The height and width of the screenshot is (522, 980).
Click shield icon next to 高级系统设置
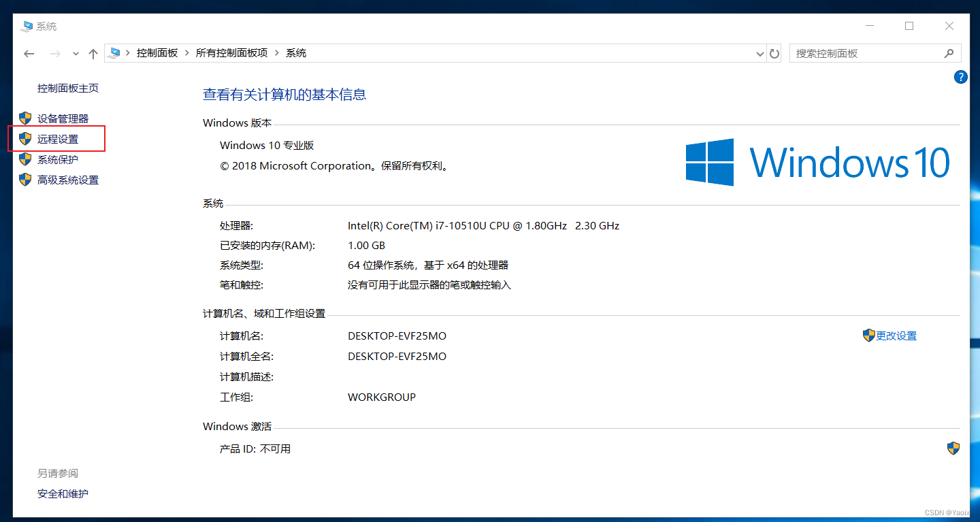coord(25,180)
